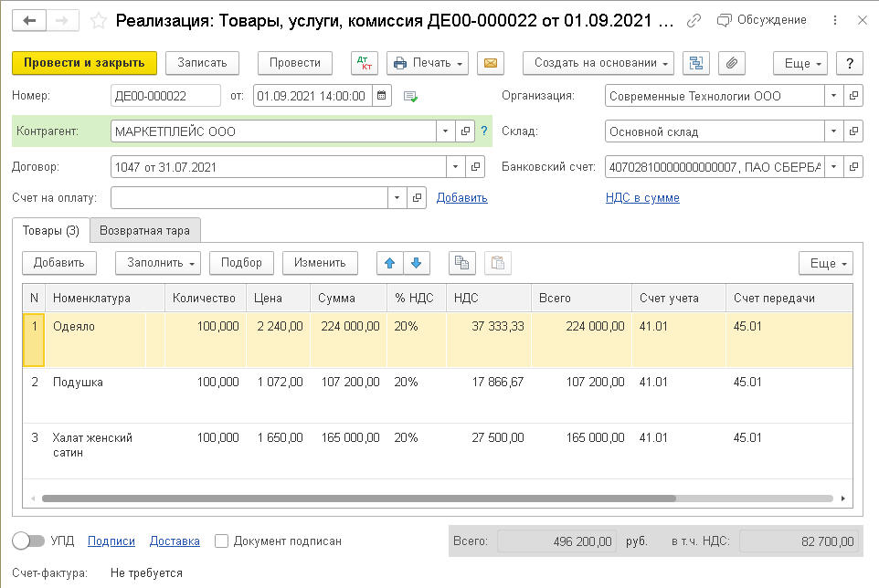Screen dimensions: 879x588
Task: Expand the Контрагент dropdown list
Action: click(x=444, y=131)
